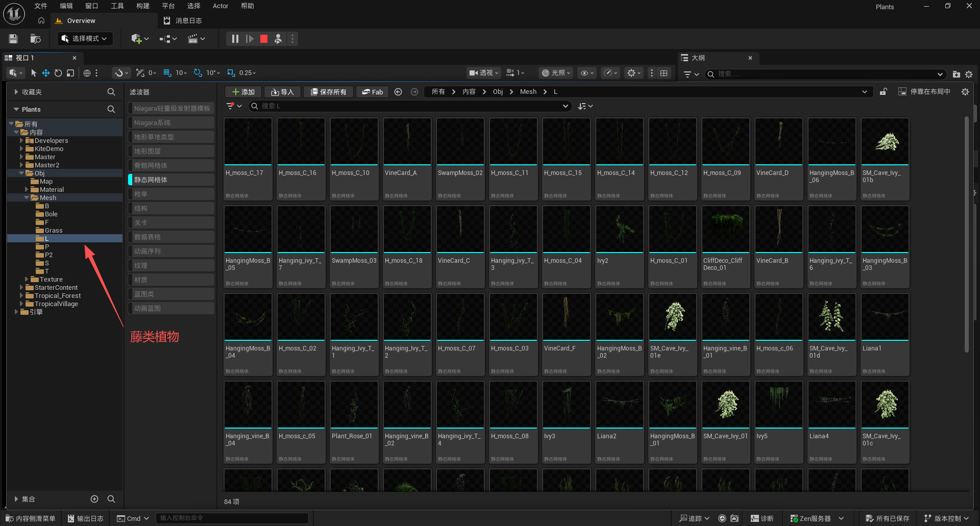Open the 选择模式 dropdown
This screenshot has width=980, height=526.
[x=85, y=39]
